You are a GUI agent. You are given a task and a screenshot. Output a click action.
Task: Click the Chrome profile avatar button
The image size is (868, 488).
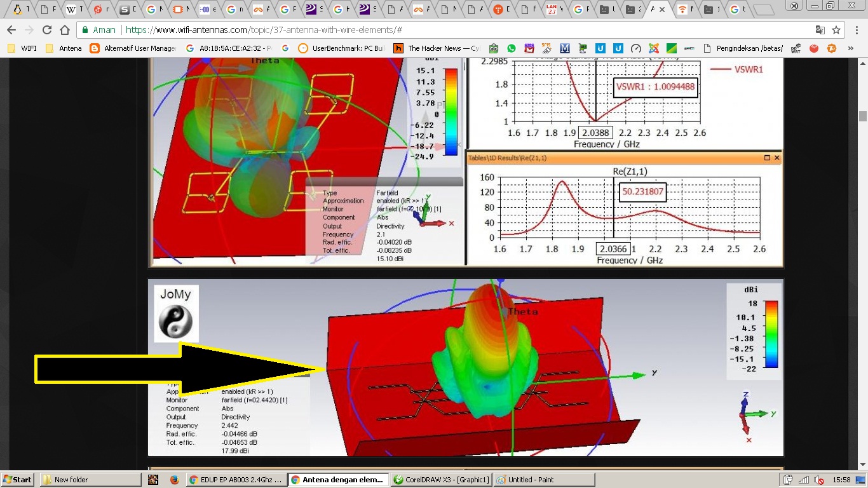click(x=795, y=6)
